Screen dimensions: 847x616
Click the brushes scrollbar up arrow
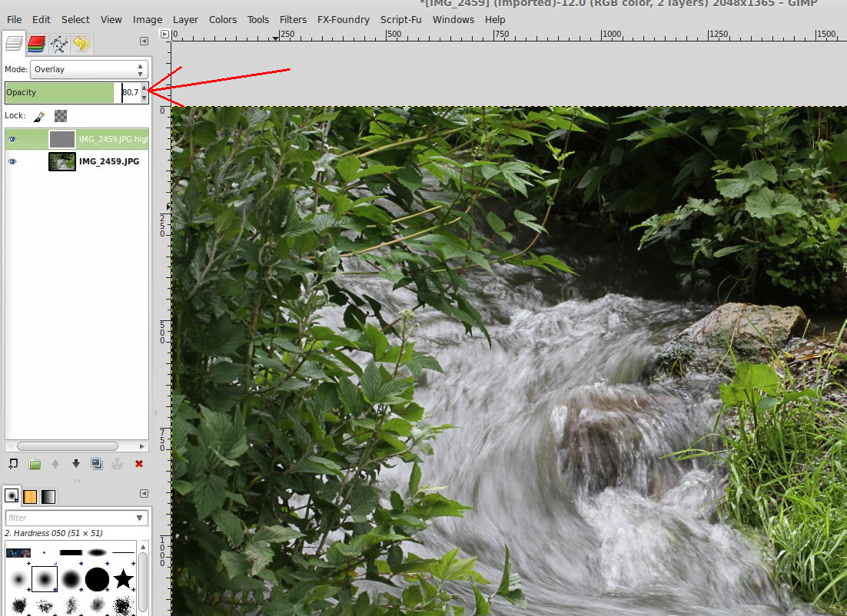pyautogui.click(x=143, y=547)
